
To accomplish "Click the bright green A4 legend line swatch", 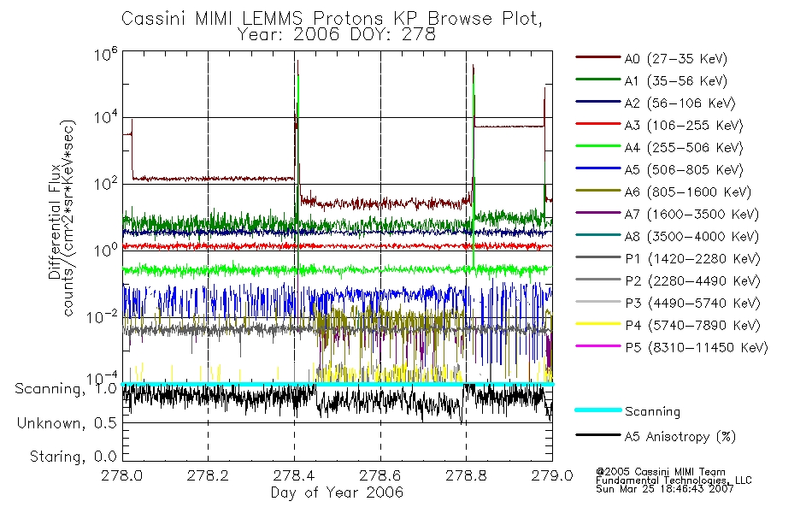I will (x=597, y=146).
